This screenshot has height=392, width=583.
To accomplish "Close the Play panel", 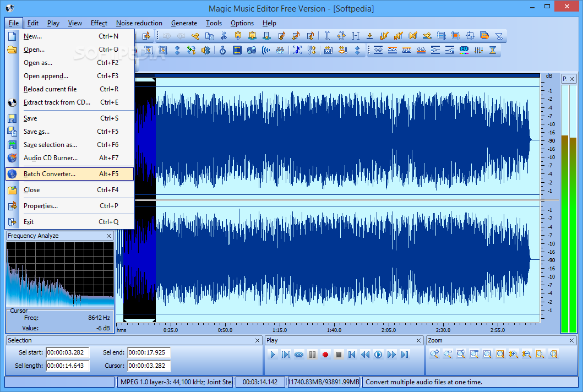I will point(418,340).
